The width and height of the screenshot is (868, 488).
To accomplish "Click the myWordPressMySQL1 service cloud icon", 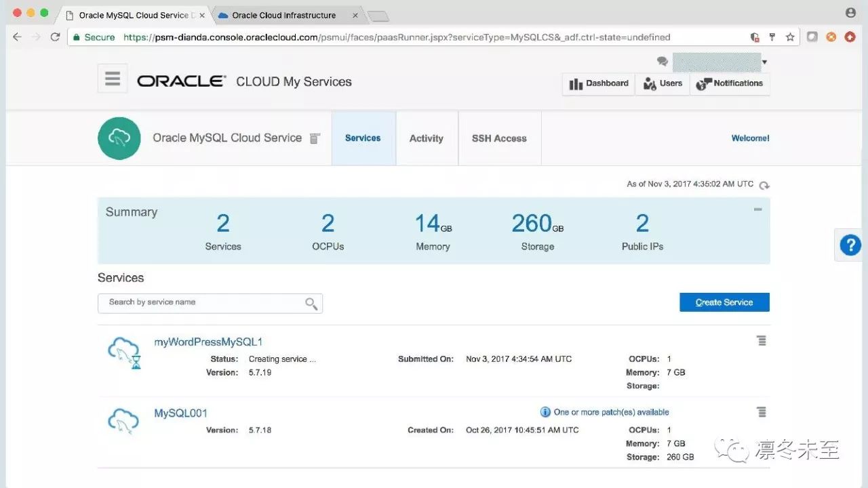I will pos(124,352).
